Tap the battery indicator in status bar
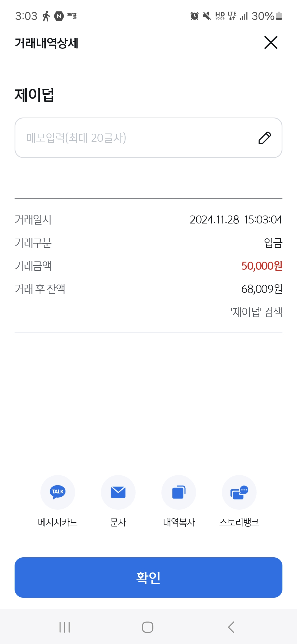Viewport: 297px width, 644px height. click(279, 16)
